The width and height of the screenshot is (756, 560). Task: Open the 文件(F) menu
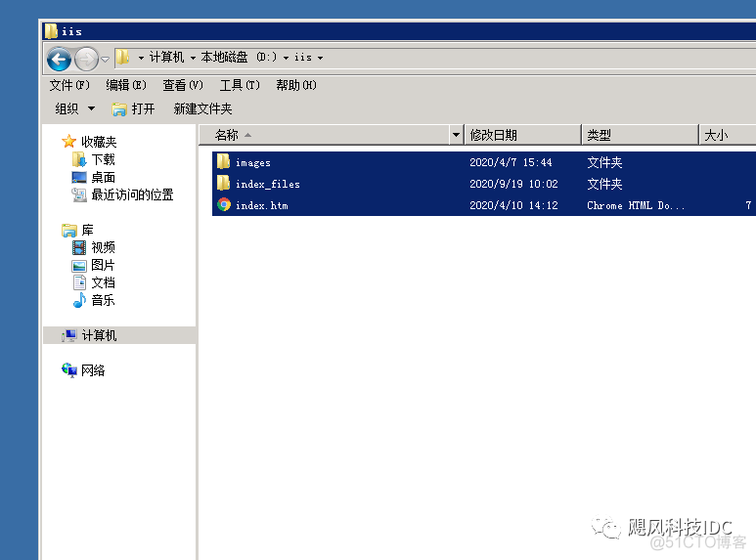pyautogui.click(x=69, y=85)
